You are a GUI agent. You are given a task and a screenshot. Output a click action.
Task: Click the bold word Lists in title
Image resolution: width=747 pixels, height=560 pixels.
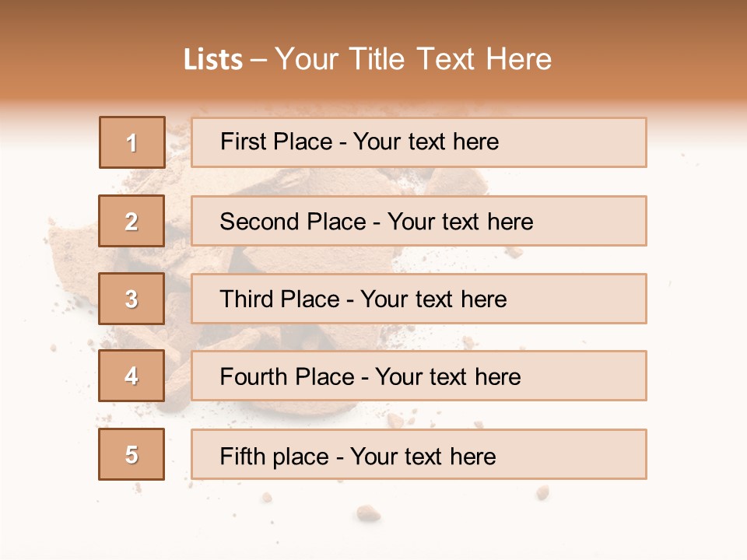coord(213,59)
